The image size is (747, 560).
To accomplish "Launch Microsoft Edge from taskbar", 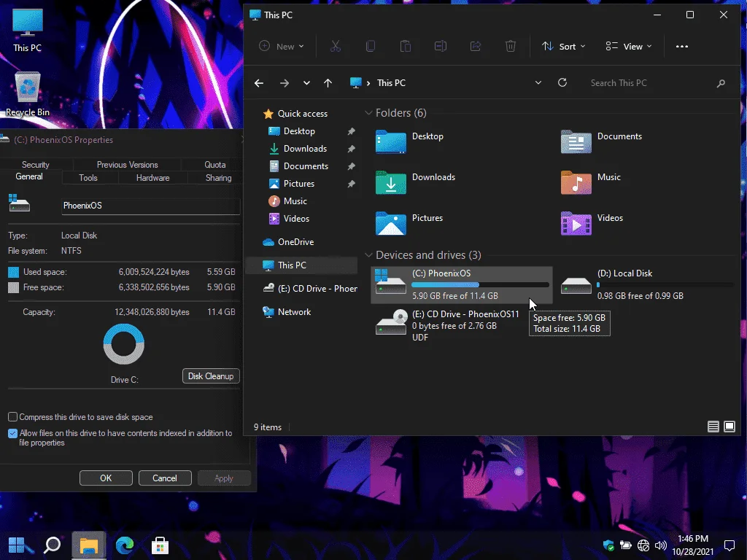I will tap(124, 545).
